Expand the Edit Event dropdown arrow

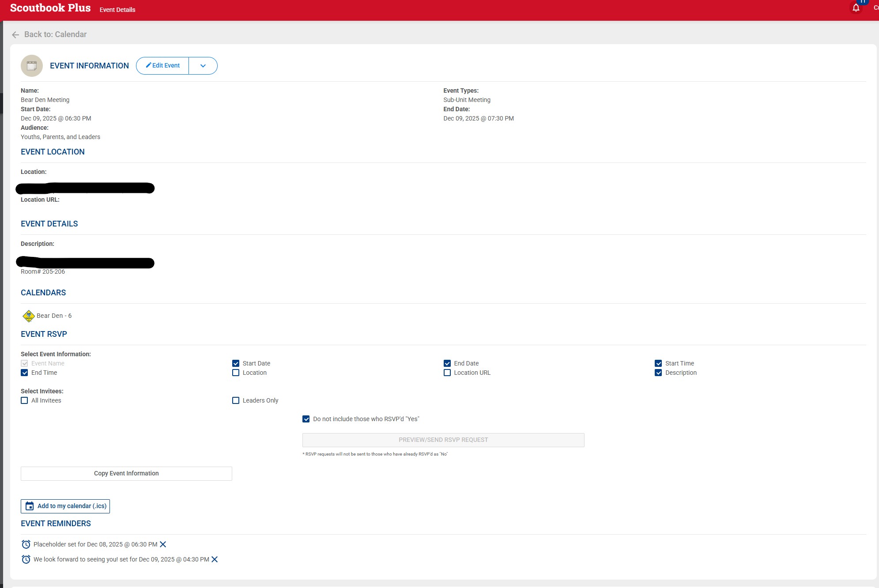point(203,66)
